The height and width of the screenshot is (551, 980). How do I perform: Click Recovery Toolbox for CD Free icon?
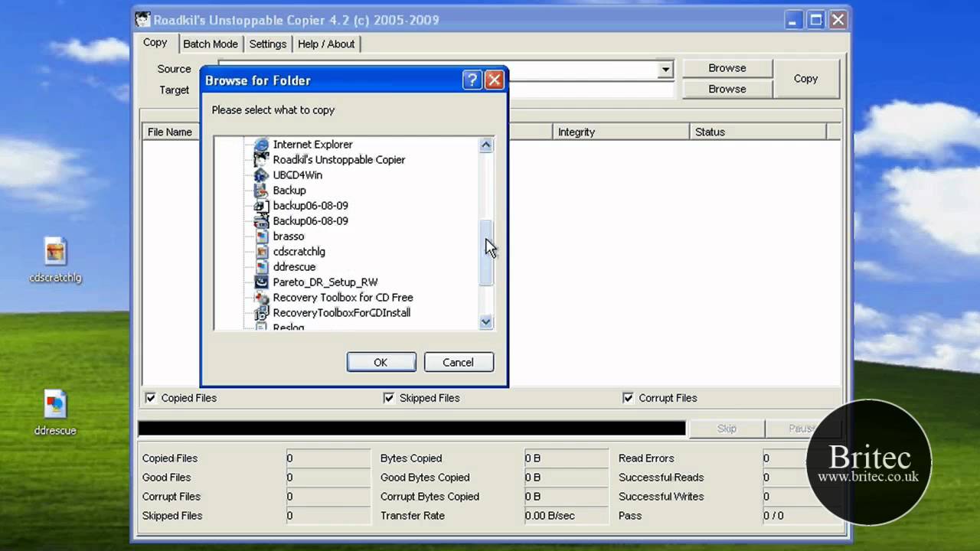coord(261,297)
